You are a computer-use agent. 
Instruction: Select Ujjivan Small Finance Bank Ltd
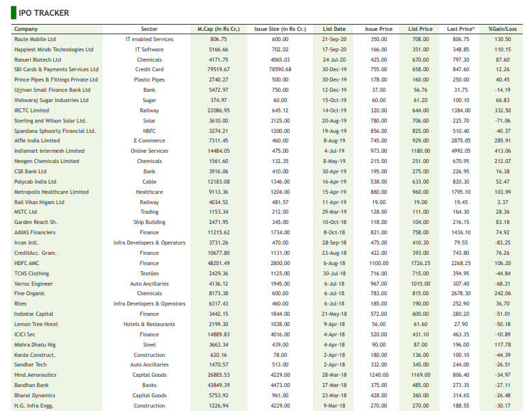pyautogui.click(x=52, y=90)
